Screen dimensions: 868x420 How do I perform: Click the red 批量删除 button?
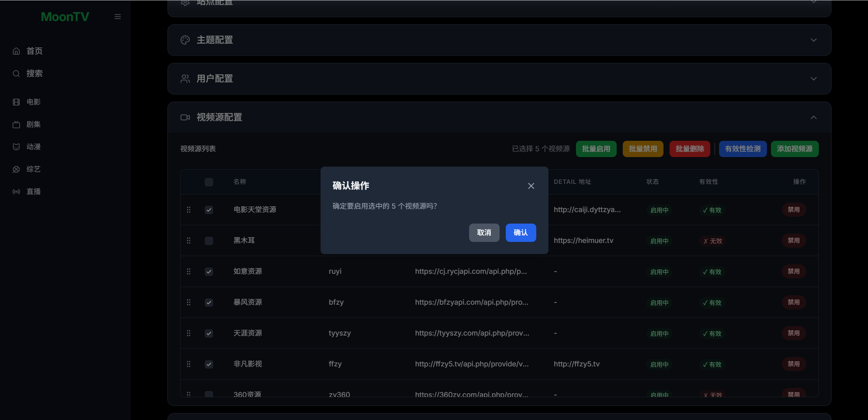tap(690, 149)
